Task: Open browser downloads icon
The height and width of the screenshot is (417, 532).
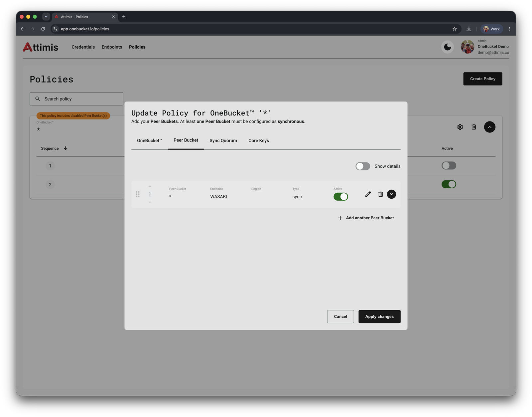Action: (469, 29)
